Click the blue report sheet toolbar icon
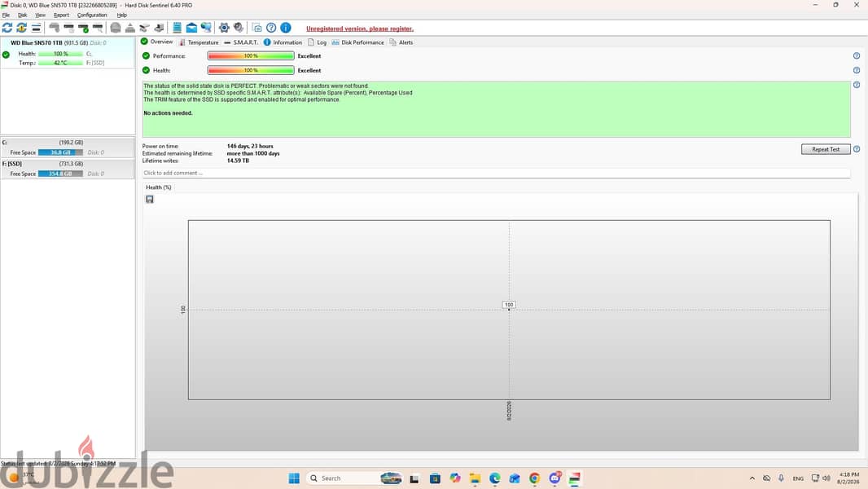The width and height of the screenshot is (868, 489). (x=178, y=28)
